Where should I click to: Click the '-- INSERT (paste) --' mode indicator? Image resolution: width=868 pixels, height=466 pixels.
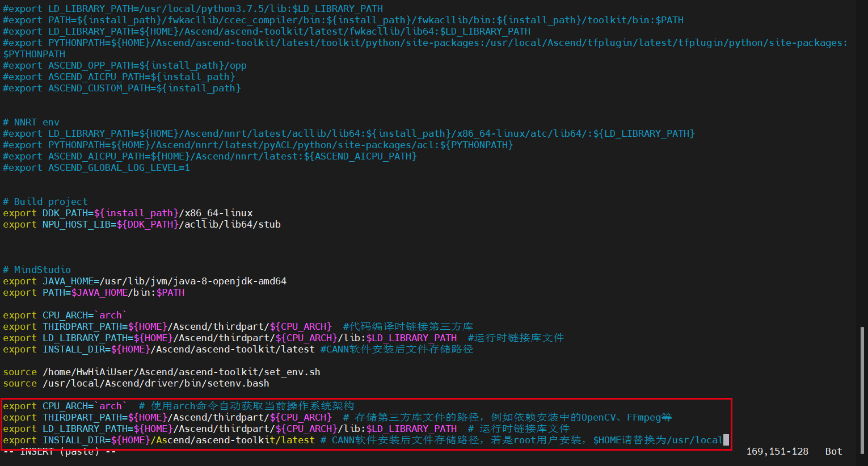60,451
